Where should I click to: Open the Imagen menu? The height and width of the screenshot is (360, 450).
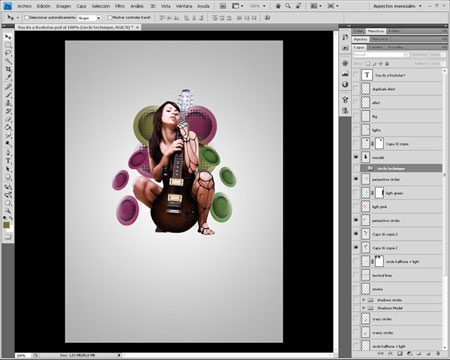63,6
